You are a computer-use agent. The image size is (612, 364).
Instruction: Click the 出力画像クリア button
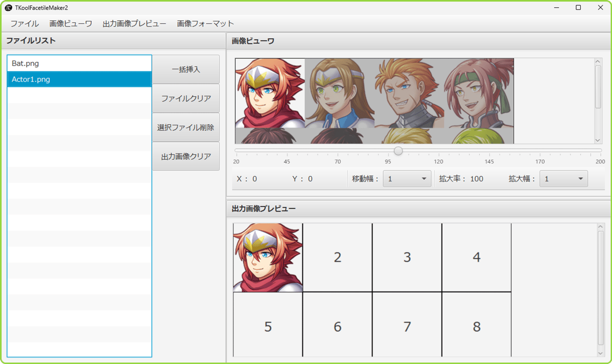pos(186,156)
